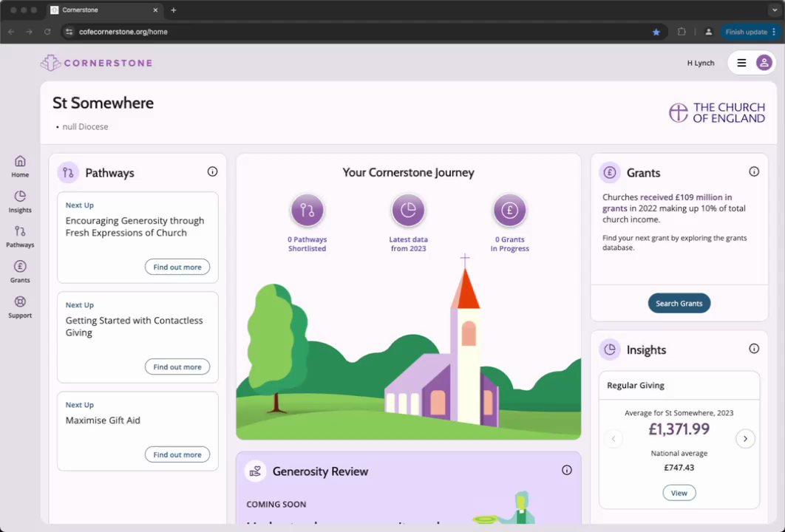The image size is (785, 532).
Task: Click the Generosity Review hand icon
Action: tap(255, 471)
